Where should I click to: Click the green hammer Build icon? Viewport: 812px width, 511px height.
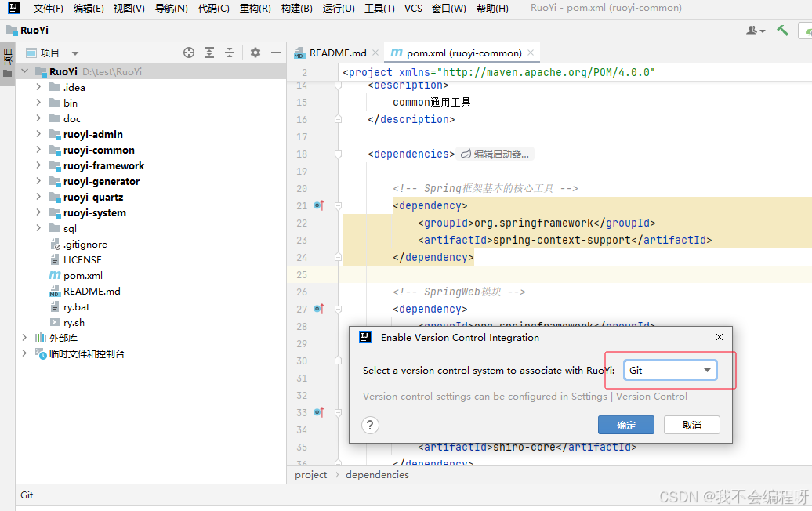[x=782, y=31]
